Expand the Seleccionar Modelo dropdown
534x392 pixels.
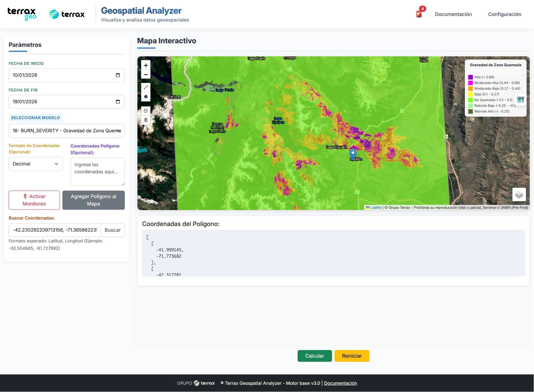click(x=66, y=131)
